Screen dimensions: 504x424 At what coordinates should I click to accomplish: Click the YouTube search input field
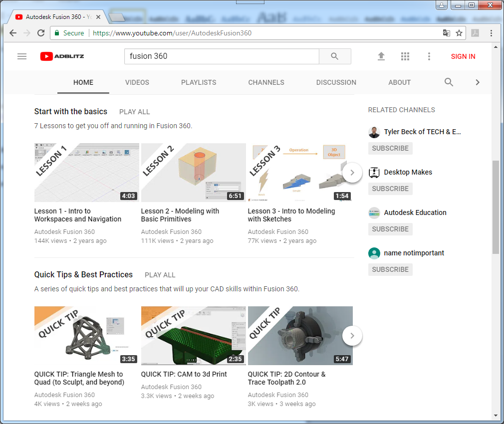tap(222, 56)
